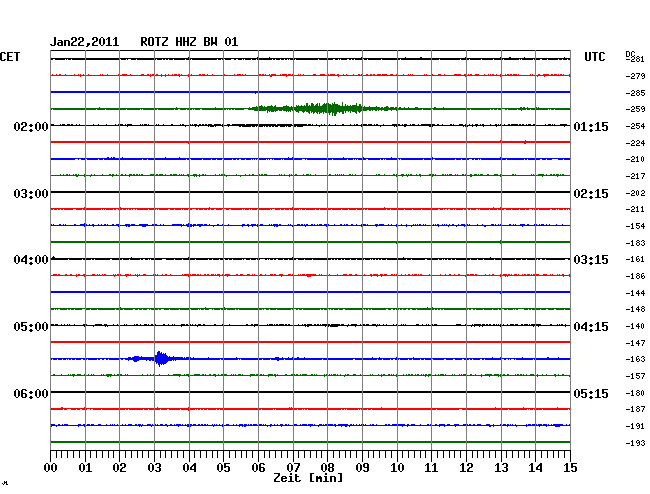Click the DC offset value -161
Image resolution: width=650 pixels, height=494 pixels.
click(x=635, y=259)
